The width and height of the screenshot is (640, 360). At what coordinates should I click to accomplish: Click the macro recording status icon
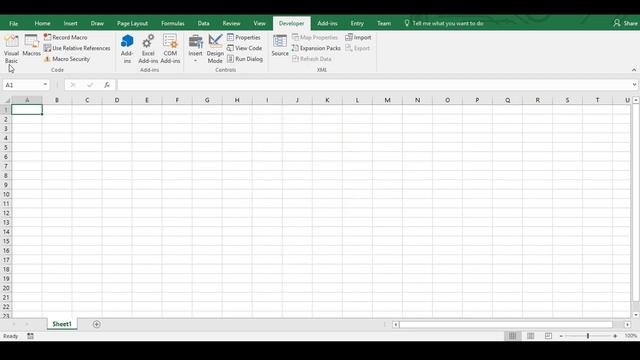tap(30, 336)
